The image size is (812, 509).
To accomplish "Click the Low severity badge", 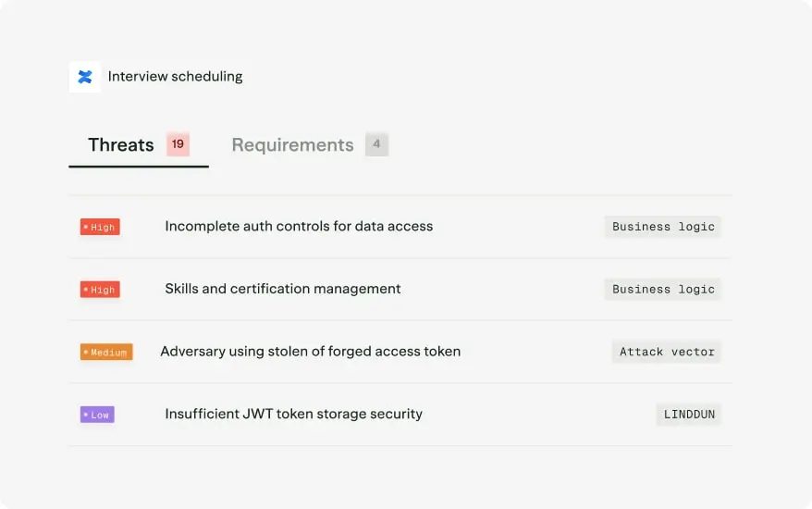I will [x=97, y=415].
